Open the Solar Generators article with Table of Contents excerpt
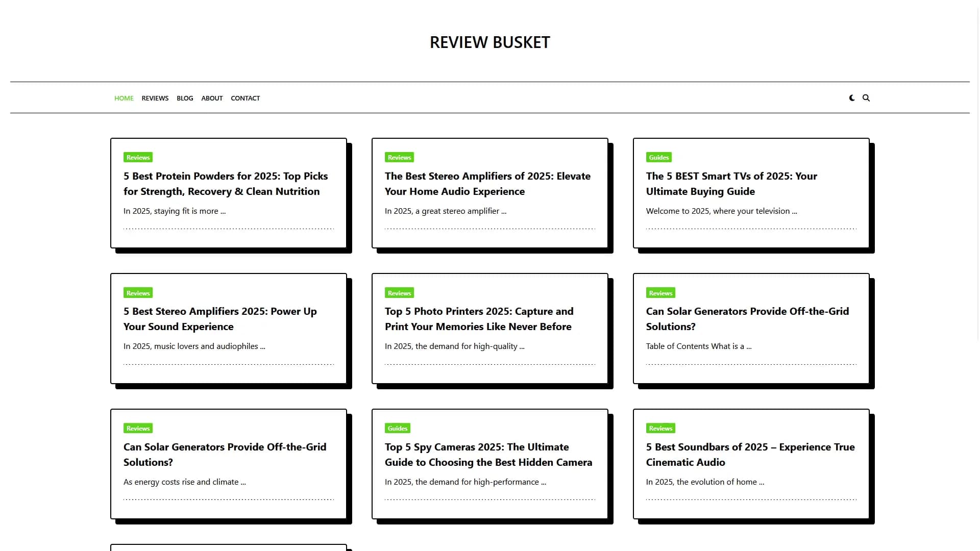Image resolution: width=980 pixels, height=551 pixels. pos(747,319)
